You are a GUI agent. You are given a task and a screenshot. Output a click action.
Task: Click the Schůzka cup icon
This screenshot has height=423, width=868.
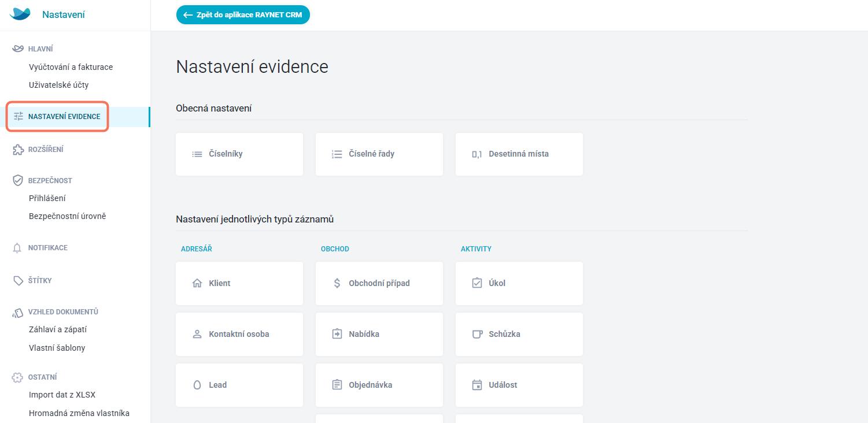[x=477, y=334]
